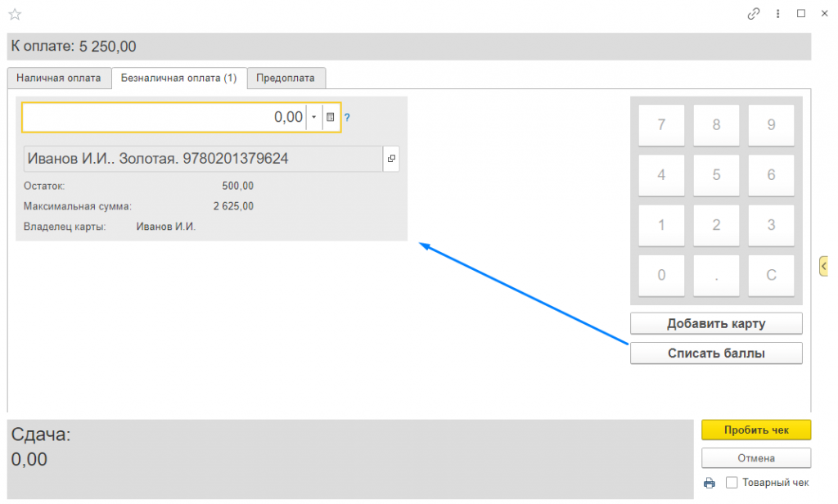Screen dimensions: 838x504
Task: Close the payment window
Action: click(x=825, y=14)
